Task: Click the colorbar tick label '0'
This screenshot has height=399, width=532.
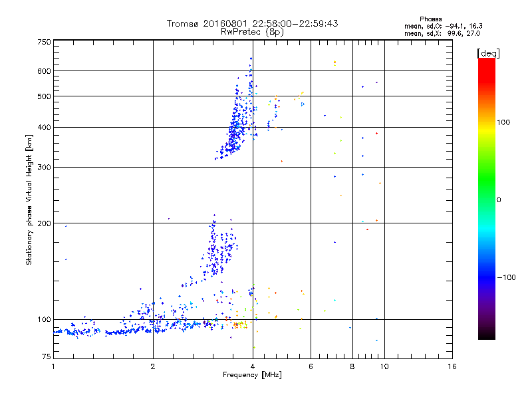Action: pos(499,200)
